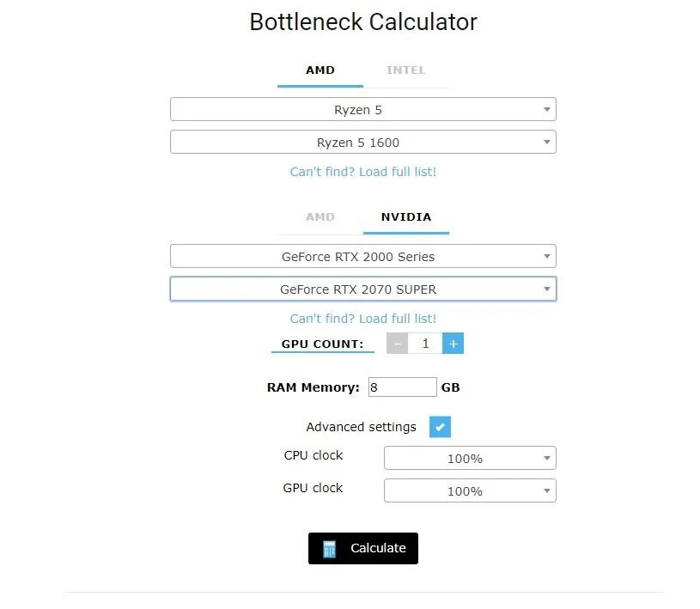The width and height of the screenshot is (700, 609).
Task: Click the minus icon to decrease GPU count
Action: (x=397, y=344)
